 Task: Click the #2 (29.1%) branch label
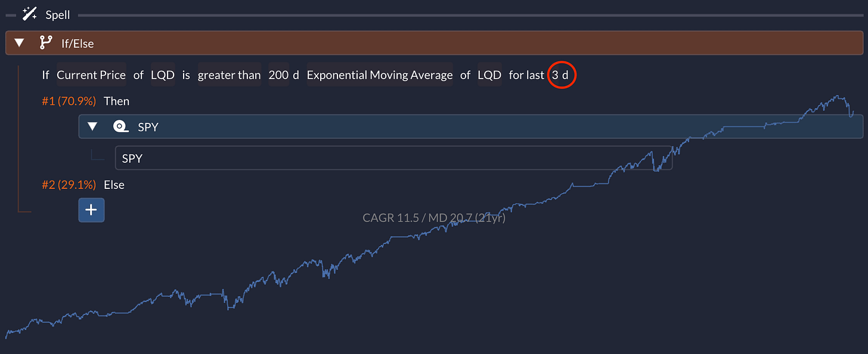[69, 185]
